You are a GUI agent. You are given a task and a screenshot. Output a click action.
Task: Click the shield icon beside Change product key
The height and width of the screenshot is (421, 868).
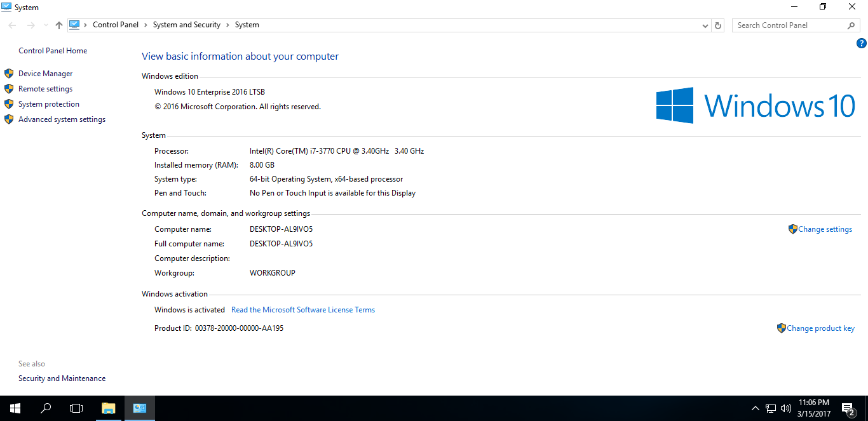[x=781, y=328]
